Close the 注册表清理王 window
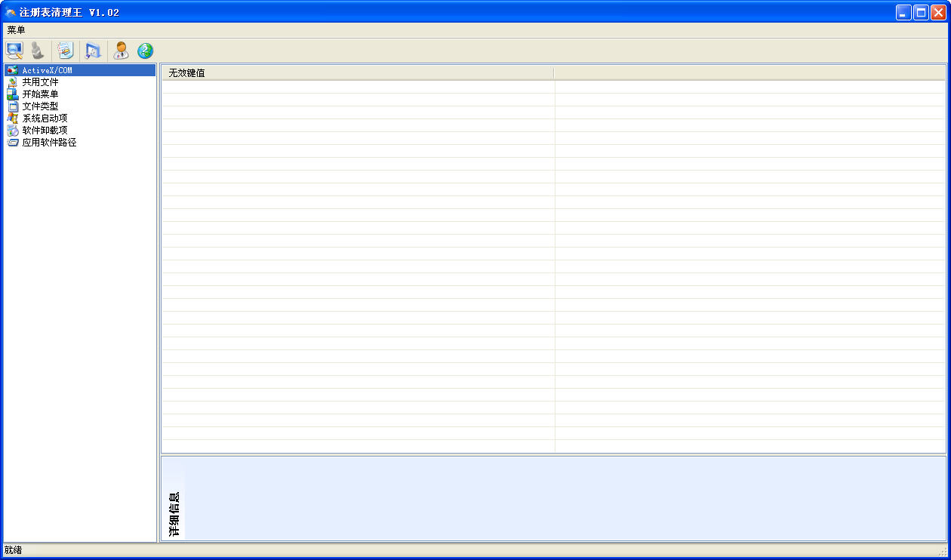This screenshot has width=951, height=560. click(x=938, y=12)
